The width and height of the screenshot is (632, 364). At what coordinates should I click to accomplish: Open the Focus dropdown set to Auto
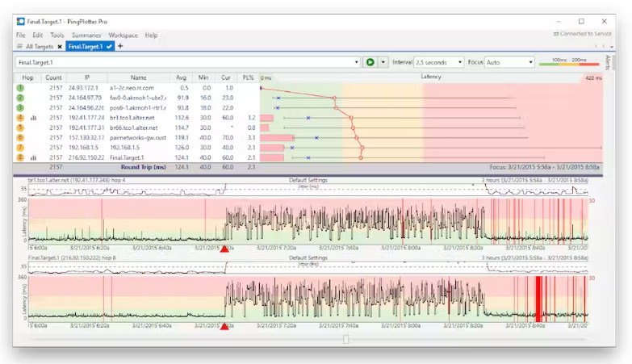(509, 62)
